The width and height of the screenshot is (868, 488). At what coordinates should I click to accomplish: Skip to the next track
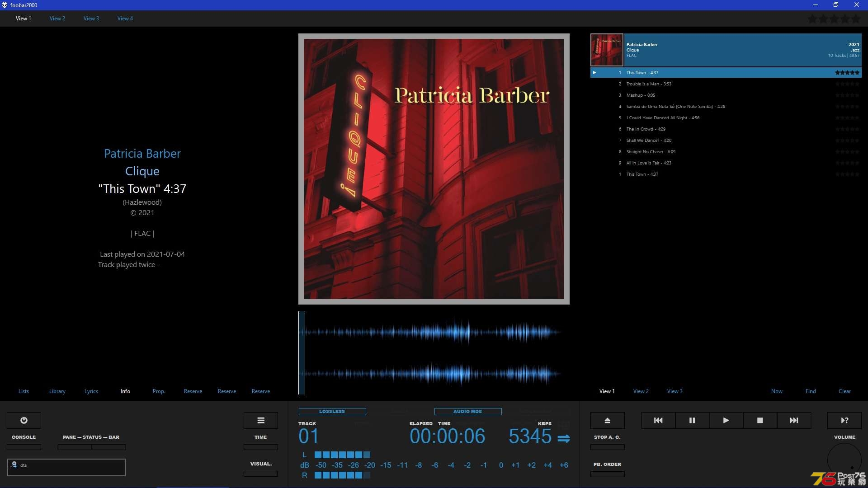pos(794,420)
